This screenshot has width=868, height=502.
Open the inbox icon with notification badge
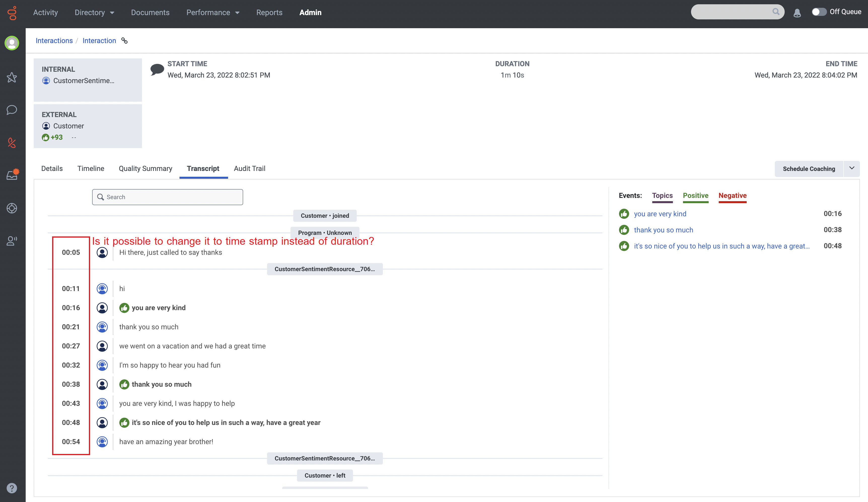[x=12, y=175]
